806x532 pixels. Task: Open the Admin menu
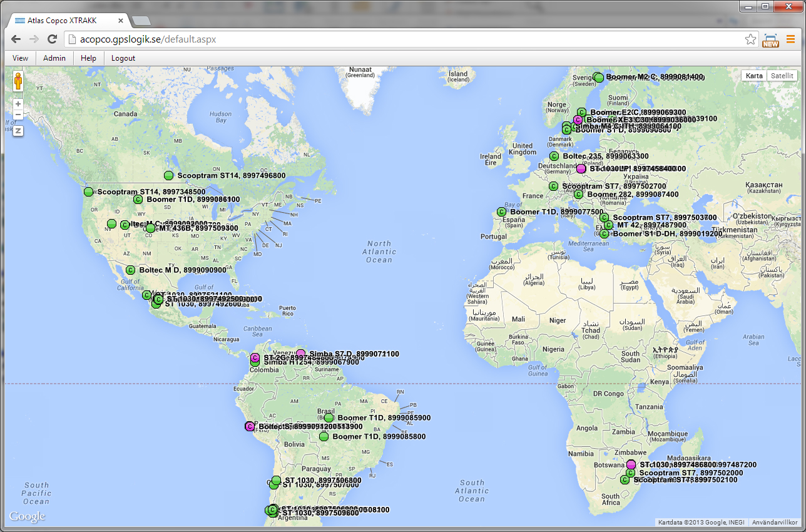tap(54, 58)
